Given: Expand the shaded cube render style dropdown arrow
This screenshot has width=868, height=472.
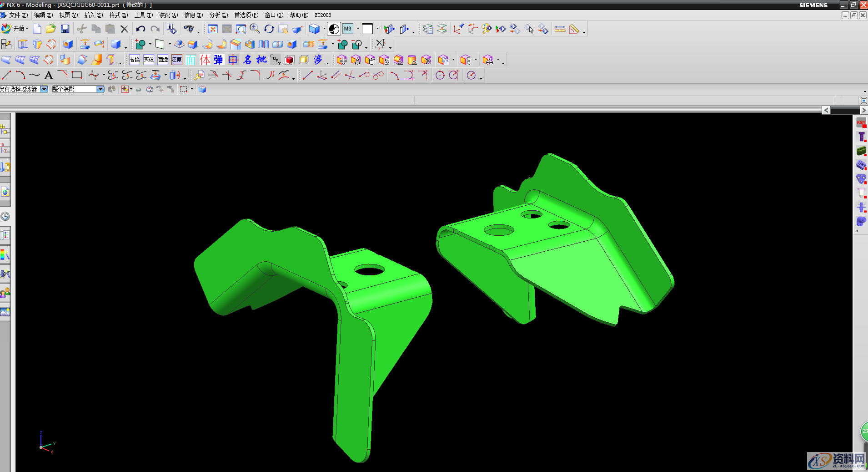Looking at the screenshot, I should 324,29.
